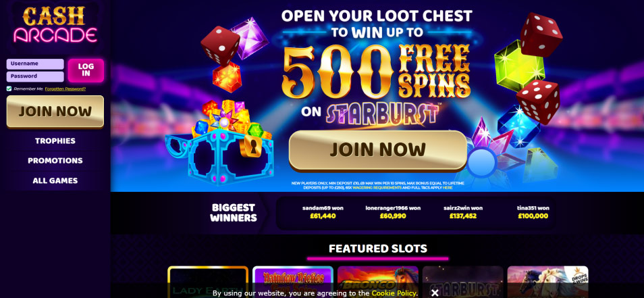
Task: Click the Password input field
Action: click(35, 76)
